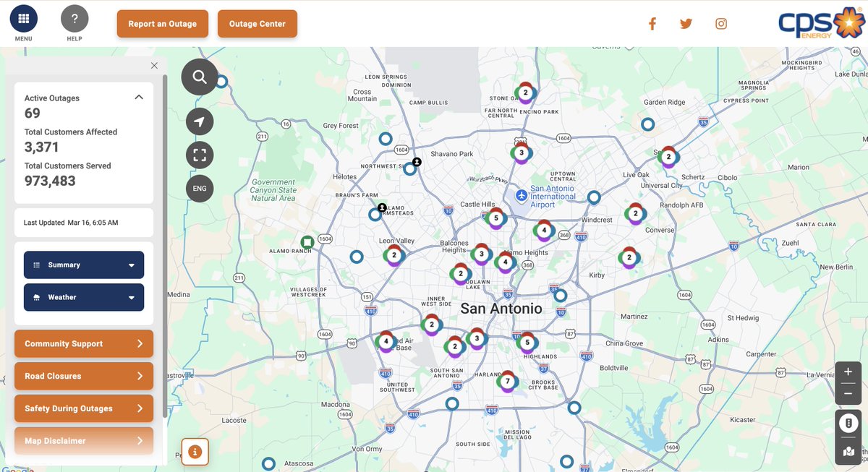Expand the Road Closures section
The width and height of the screenshot is (868, 472).
coord(84,376)
